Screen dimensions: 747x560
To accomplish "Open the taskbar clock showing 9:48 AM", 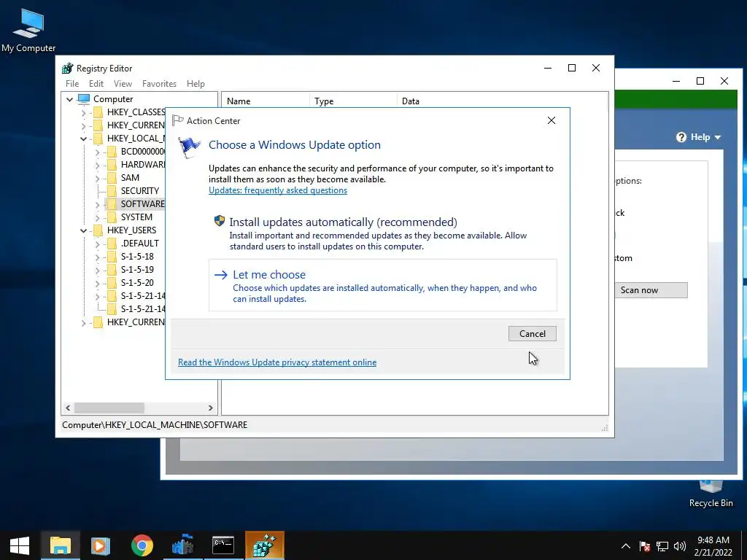I will 713,546.
